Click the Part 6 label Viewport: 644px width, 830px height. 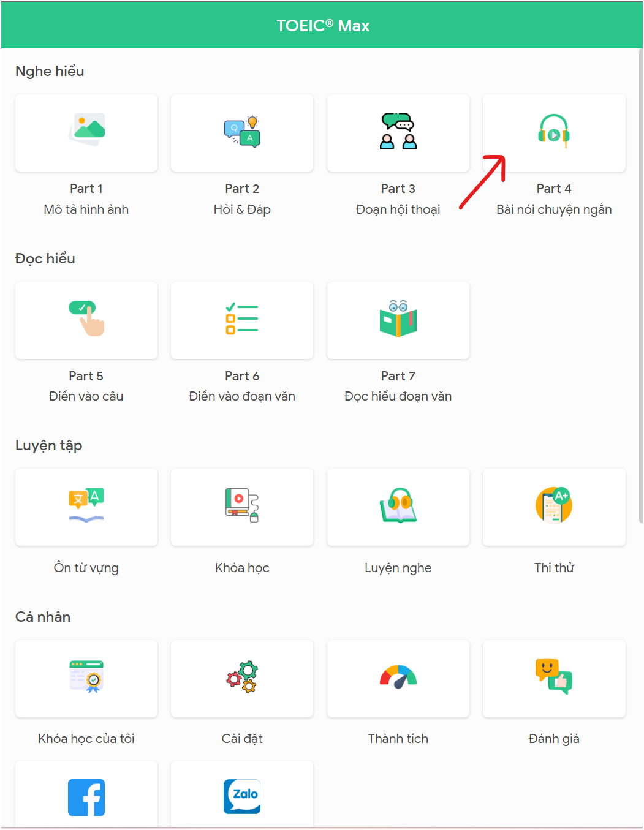click(242, 376)
